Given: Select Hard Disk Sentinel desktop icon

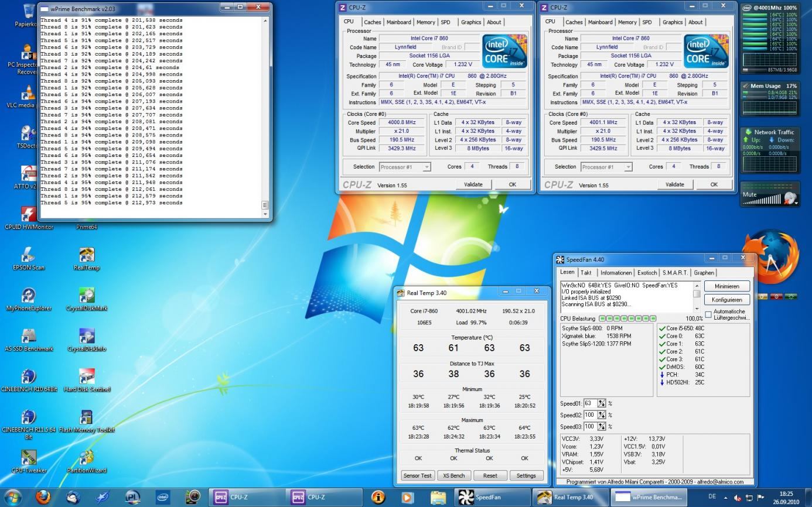Looking at the screenshot, I should (87, 379).
